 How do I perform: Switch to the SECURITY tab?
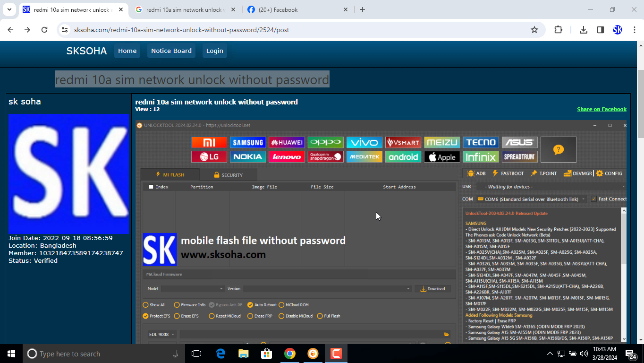(x=228, y=175)
